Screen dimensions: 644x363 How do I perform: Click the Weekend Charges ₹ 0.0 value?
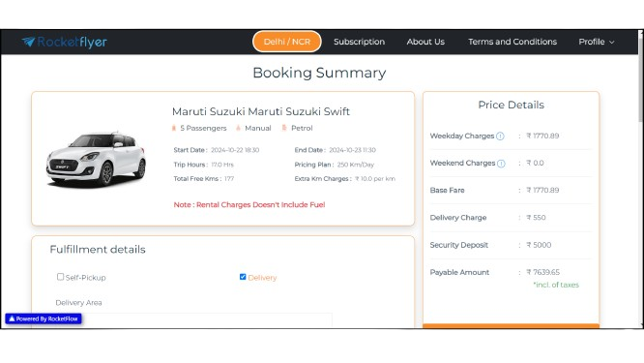point(535,164)
